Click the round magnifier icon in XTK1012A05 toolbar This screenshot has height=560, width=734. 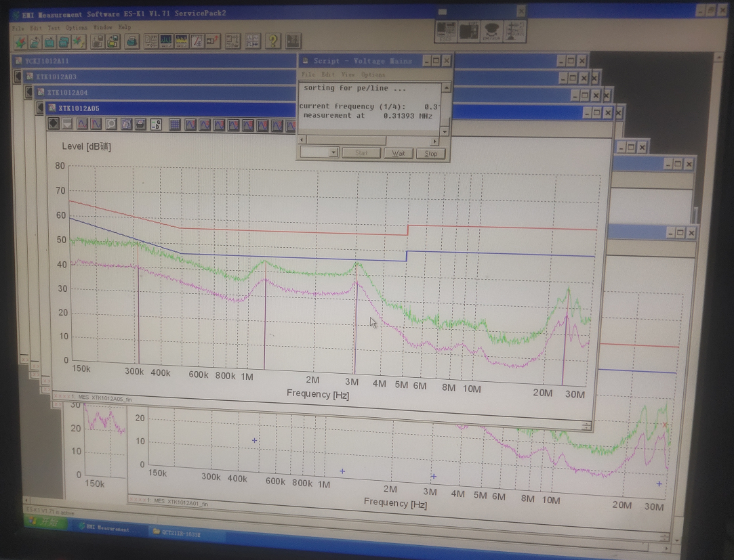pyautogui.click(x=111, y=124)
